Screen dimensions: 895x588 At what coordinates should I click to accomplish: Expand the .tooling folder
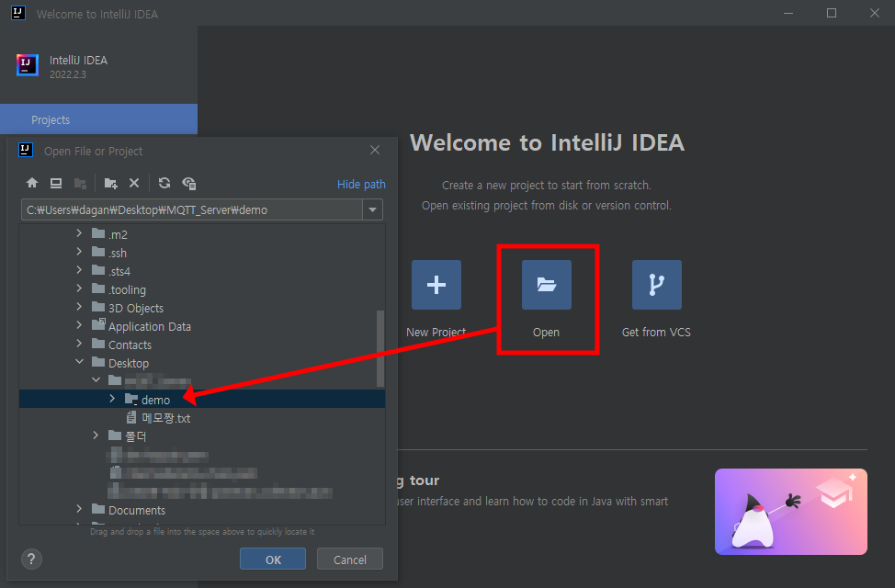click(x=79, y=288)
